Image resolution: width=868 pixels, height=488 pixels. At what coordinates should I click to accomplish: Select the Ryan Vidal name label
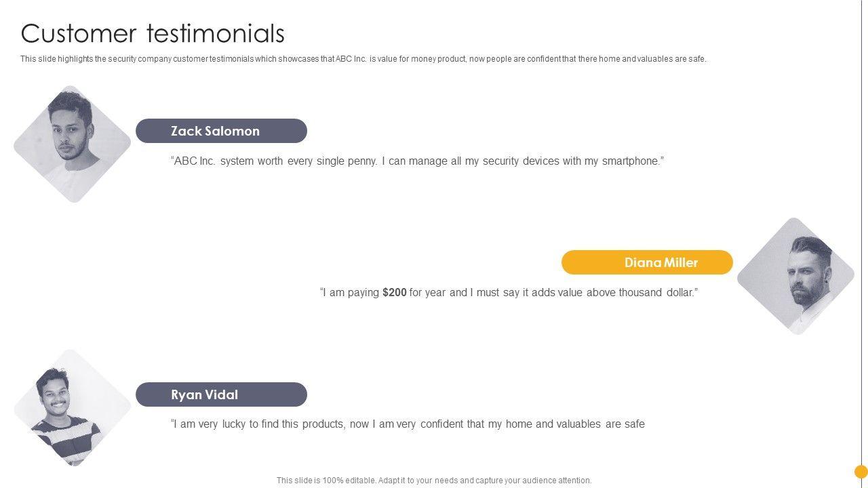point(221,394)
